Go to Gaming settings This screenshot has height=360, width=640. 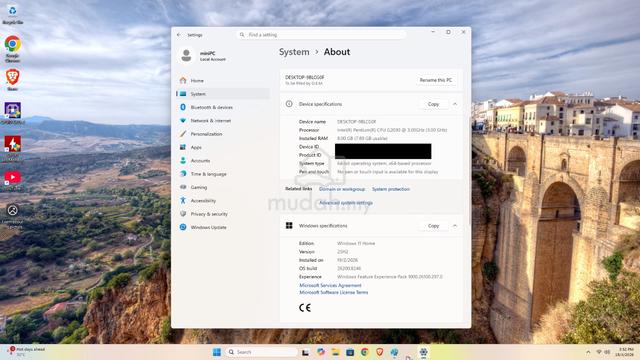tap(224, 187)
